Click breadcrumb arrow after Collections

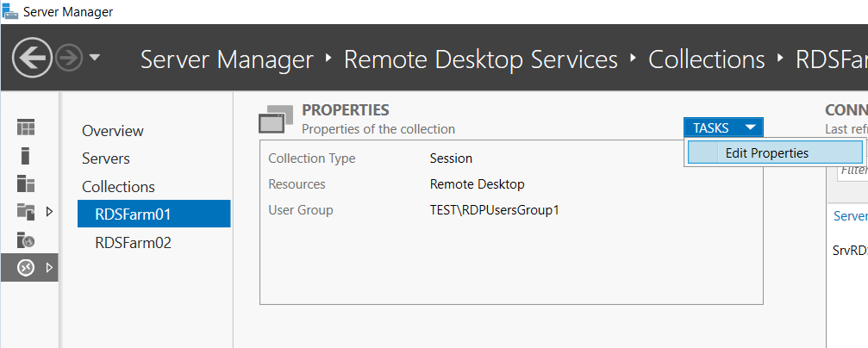click(781, 58)
